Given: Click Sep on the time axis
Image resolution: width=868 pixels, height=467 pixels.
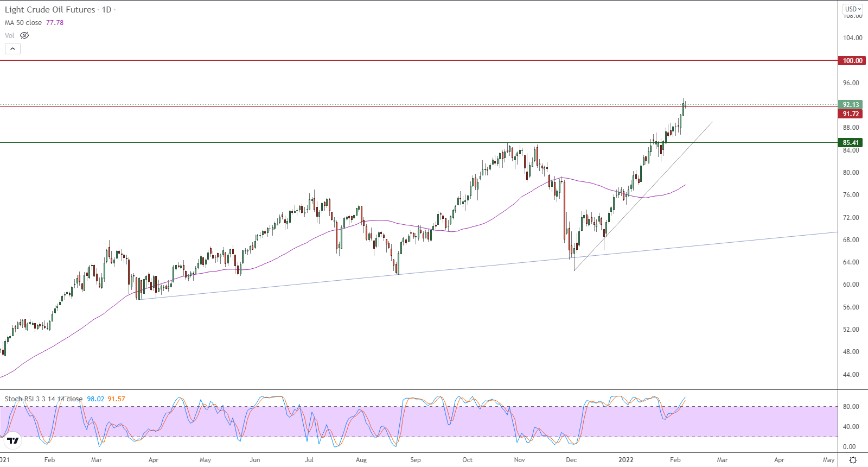Looking at the screenshot, I should (x=416, y=460).
